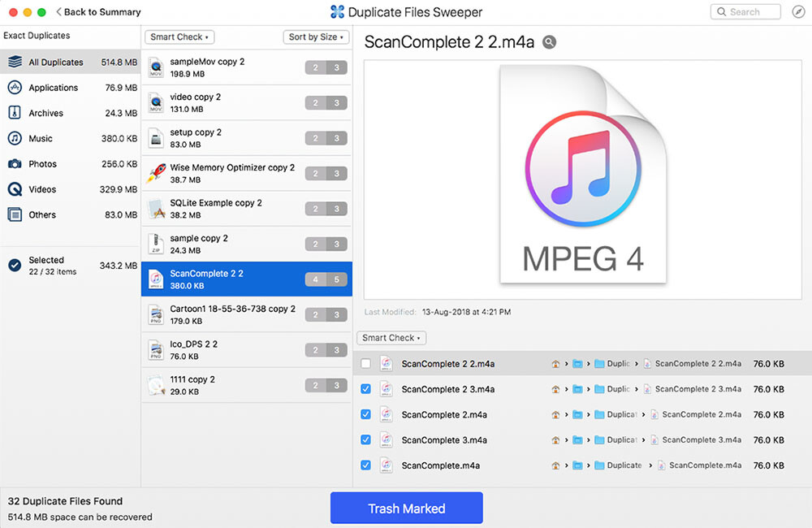
Task: Check the ScanComplete 2 2.m4a checkbox
Action: pos(365,364)
